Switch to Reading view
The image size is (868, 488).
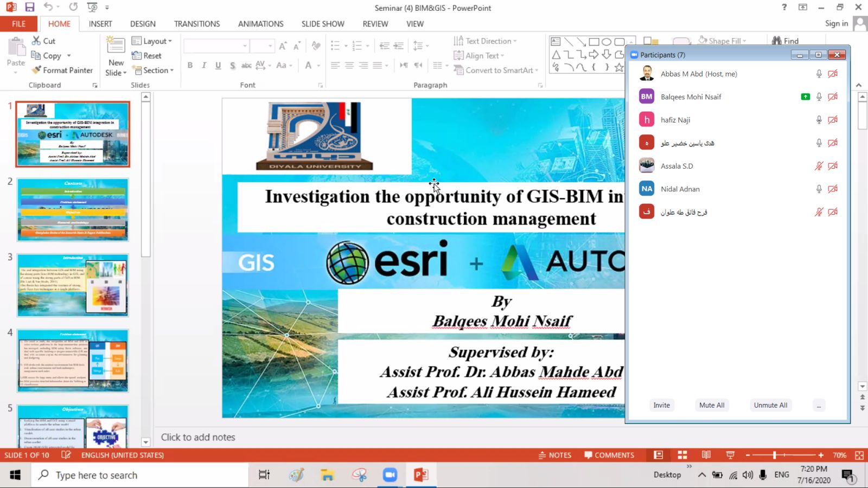click(x=706, y=455)
